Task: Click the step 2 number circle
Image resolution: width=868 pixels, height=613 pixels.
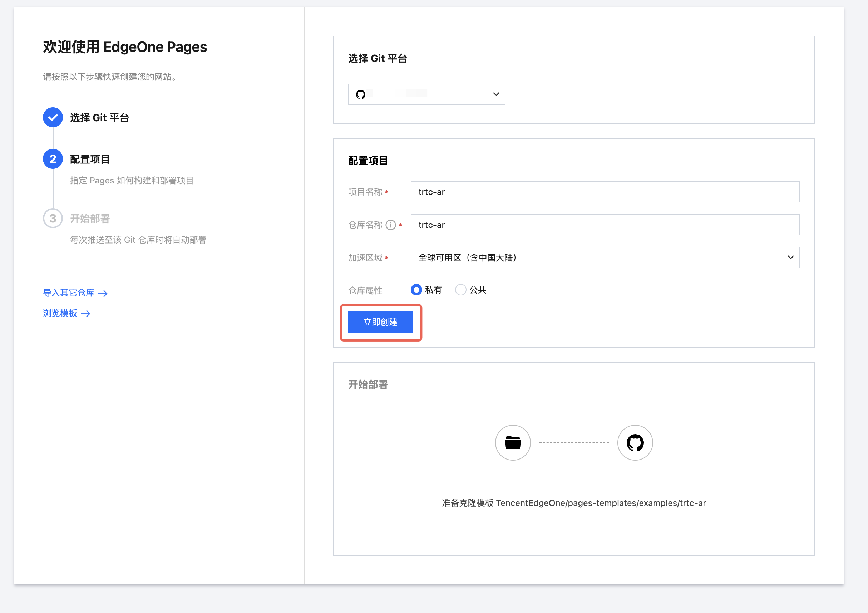Action: tap(53, 159)
